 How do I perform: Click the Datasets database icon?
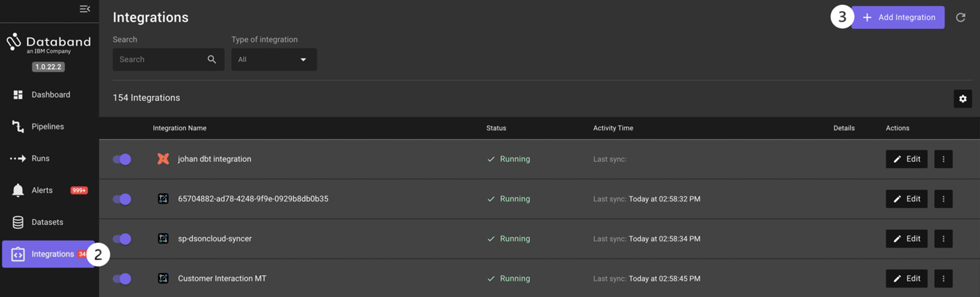point(18,222)
